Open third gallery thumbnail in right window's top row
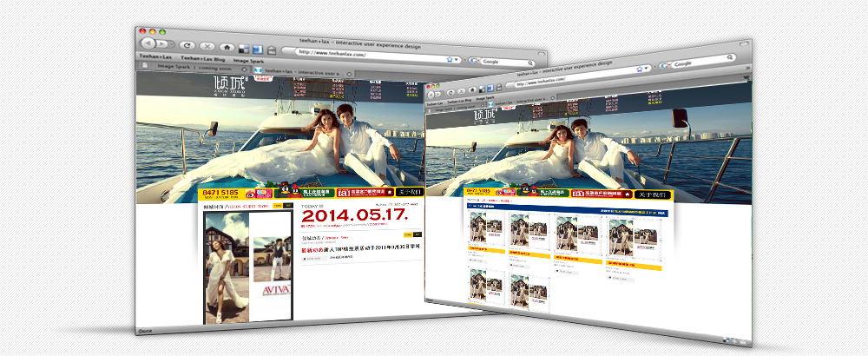Viewport: 868px width, 356px height. (x=578, y=234)
